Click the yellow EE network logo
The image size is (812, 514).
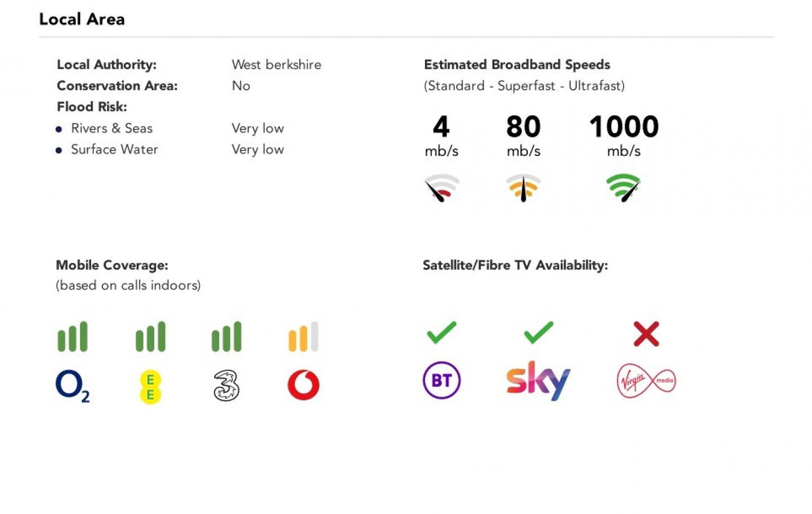coord(150,387)
